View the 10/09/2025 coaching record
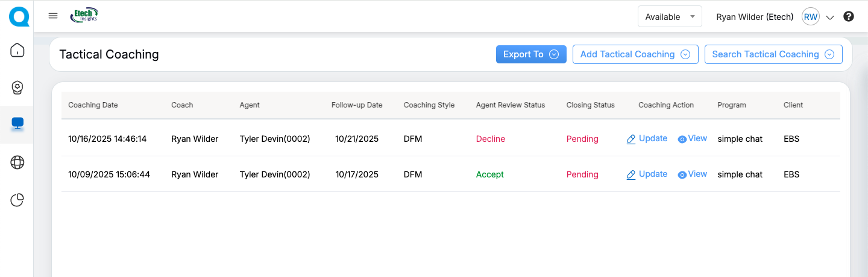This screenshot has width=868, height=277. [x=692, y=174]
